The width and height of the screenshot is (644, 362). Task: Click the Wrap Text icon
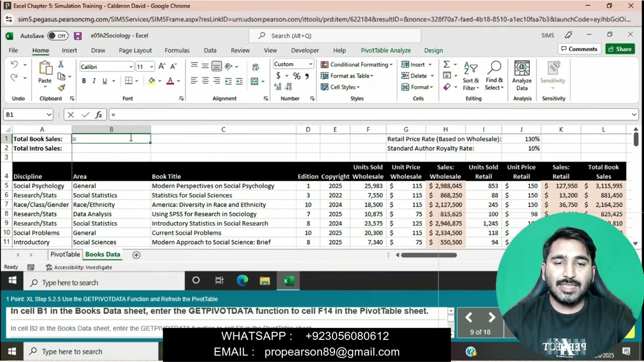[x=256, y=66]
